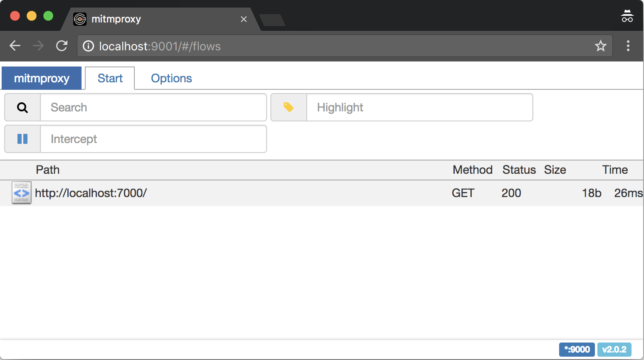The width and height of the screenshot is (644, 360).
Task: Click the *:9000 port badge
Action: pos(577,350)
